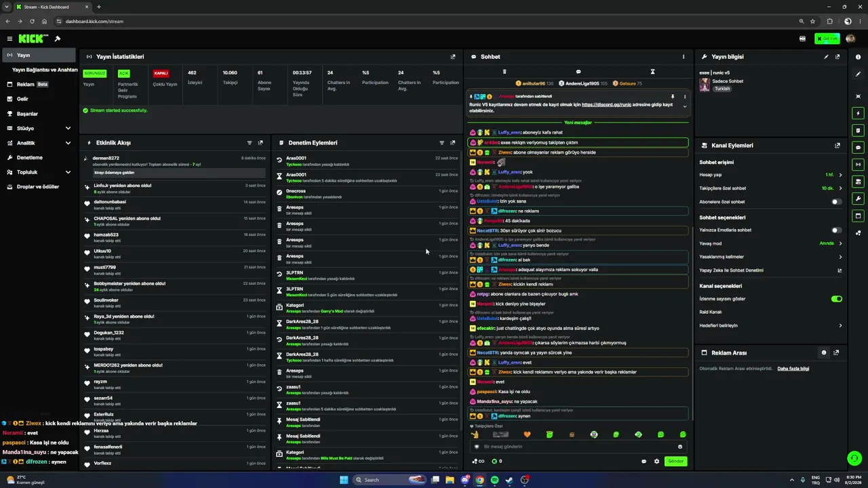Open Reklam Beta in the sidebar
Screen dimensions: 868x488
(39, 85)
